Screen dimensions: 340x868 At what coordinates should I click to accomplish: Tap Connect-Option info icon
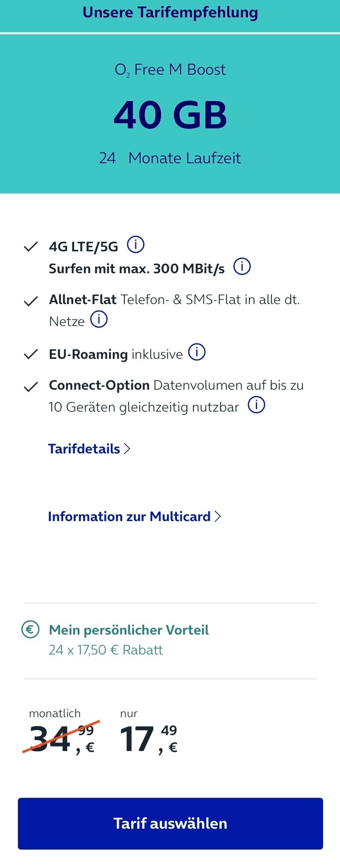256,405
